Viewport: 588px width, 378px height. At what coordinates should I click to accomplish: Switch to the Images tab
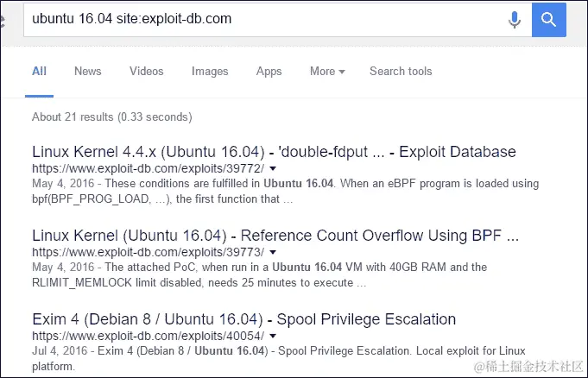click(210, 72)
